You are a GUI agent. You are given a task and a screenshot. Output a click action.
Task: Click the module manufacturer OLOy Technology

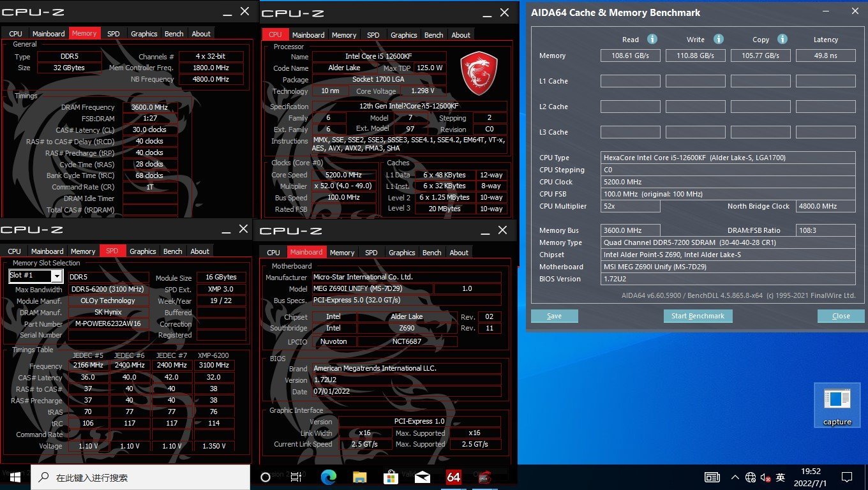[x=108, y=301]
